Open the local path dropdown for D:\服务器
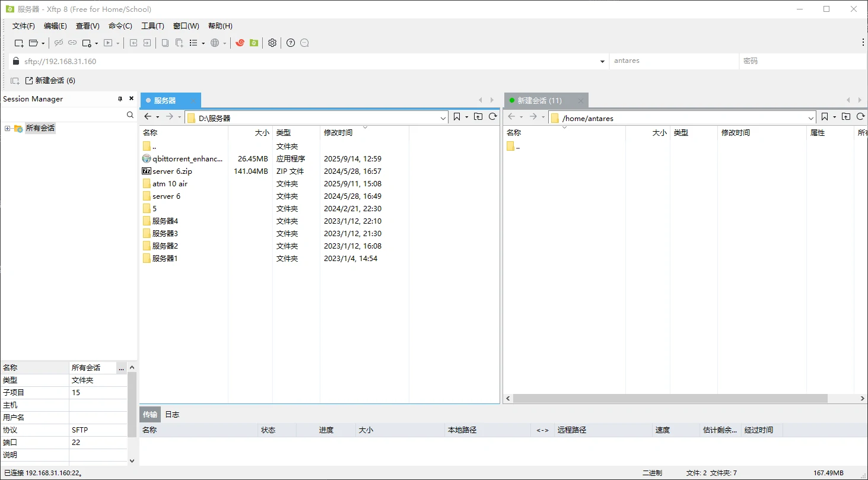Viewport: 868px width, 480px height. coord(443,118)
